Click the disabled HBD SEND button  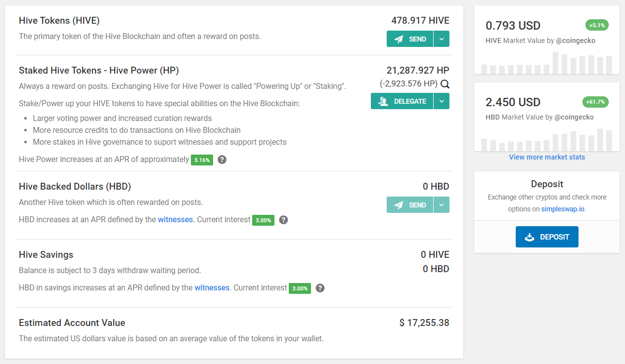410,205
